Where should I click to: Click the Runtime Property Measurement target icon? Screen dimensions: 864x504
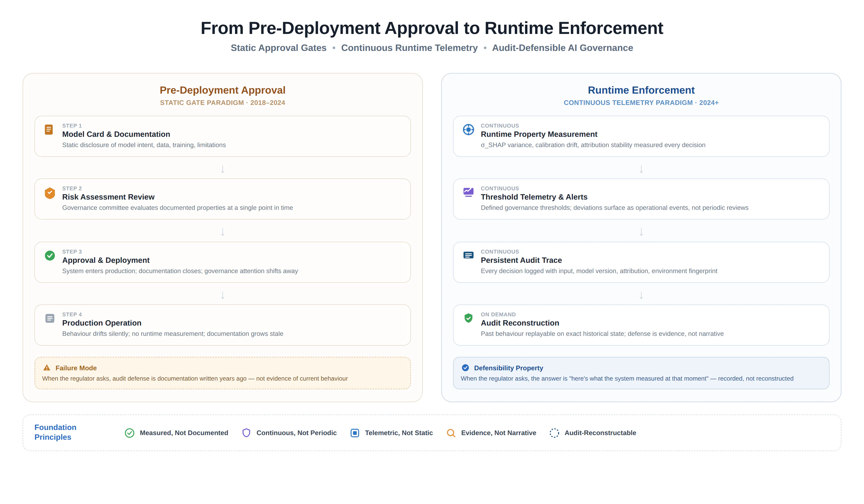point(468,130)
